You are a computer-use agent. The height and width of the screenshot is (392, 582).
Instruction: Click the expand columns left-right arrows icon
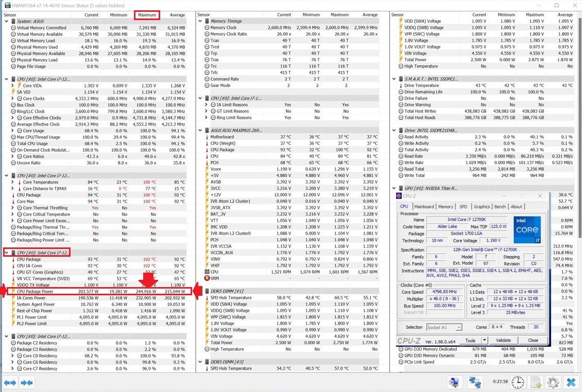(10, 382)
